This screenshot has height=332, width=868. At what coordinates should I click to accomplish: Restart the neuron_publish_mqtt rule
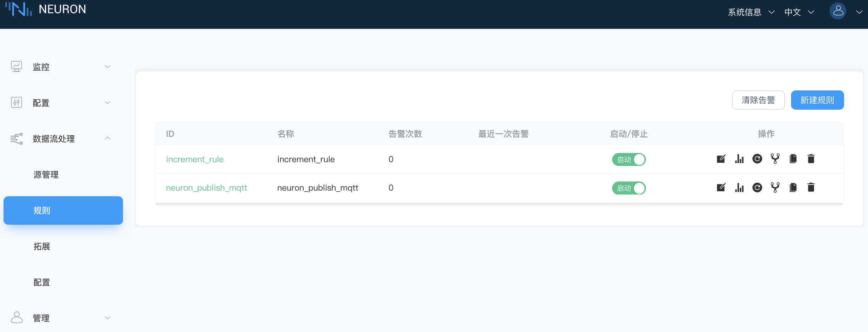click(x=757, y=187)
